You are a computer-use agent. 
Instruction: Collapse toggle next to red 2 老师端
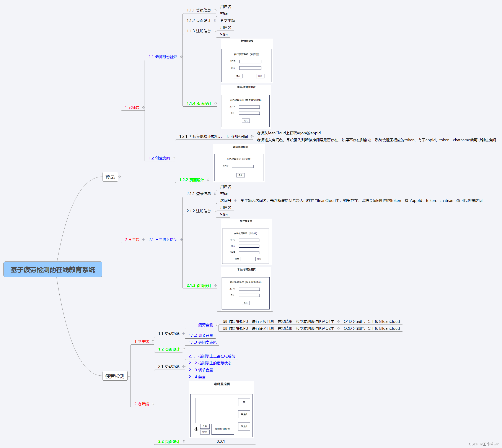tap(153, 404)
